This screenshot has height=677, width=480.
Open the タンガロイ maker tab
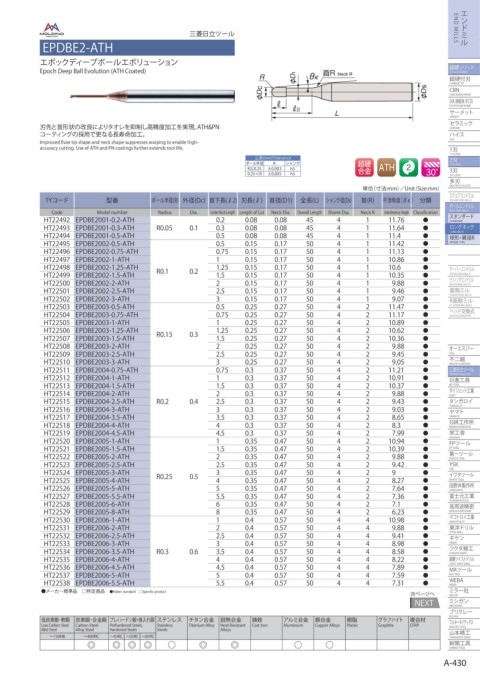coord(464,402)
